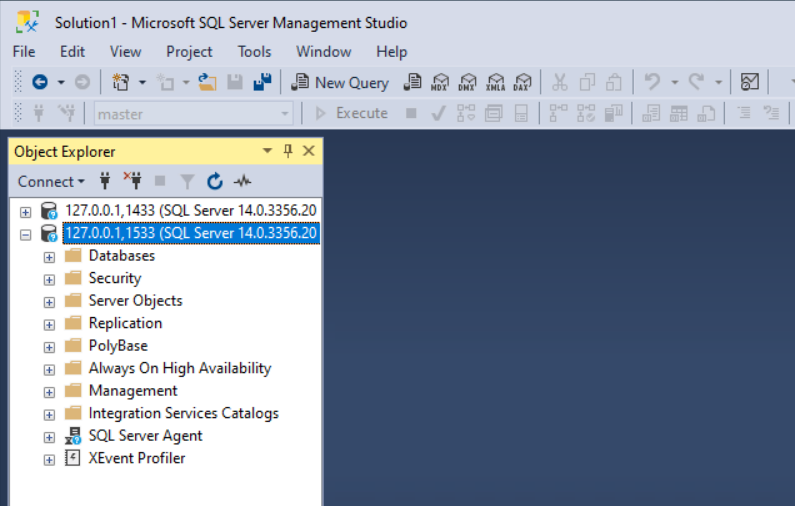Click the Undo arrow icon
Image resolution: width=795 pixels, height=506 pixels.
pos(652,82)
